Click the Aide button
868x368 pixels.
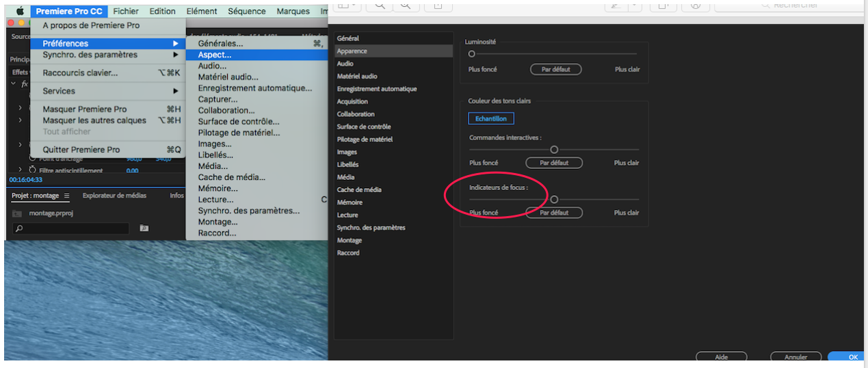tap(722, 356)
